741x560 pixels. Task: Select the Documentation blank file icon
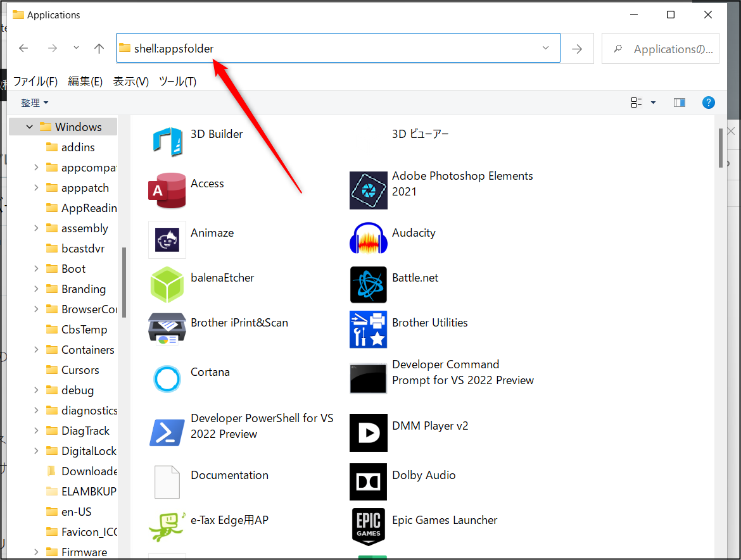click(167, 482)
